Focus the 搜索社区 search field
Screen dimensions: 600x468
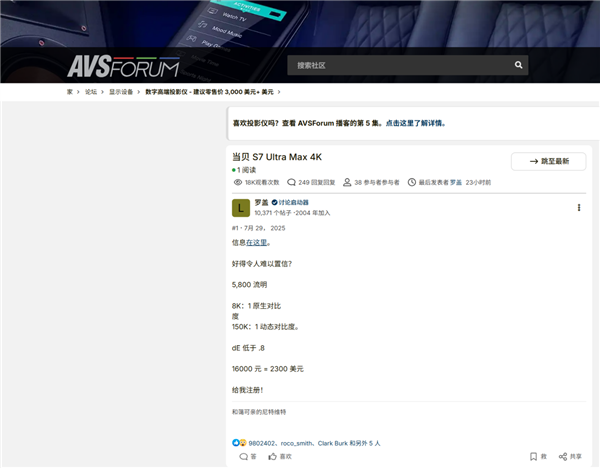pos(408,65)
